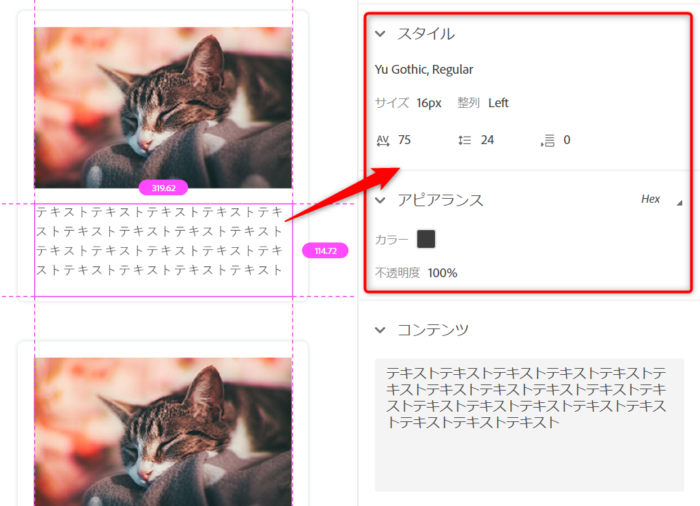The image size is (700, 506).
Task: Select the top cat image on canvas
Action: (163, 106)
